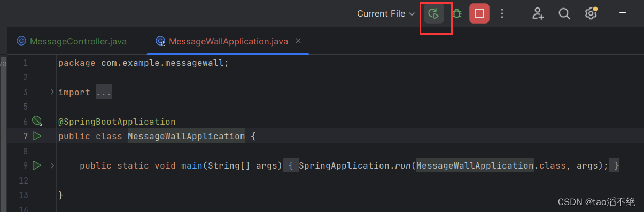Click the MessageWallApplication.java tab class icon
This screenshot has width=644, height=212.
tap(160, 41)
